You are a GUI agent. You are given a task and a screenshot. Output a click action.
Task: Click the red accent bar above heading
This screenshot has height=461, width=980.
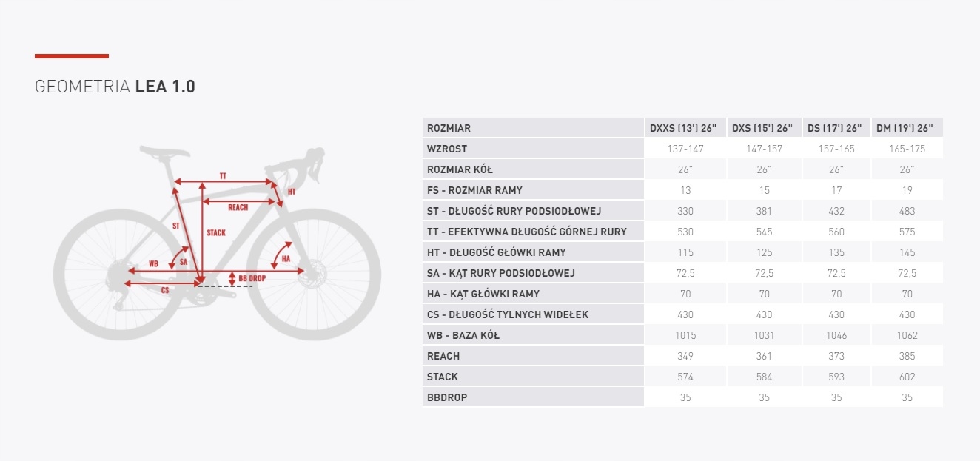[72, 56]
